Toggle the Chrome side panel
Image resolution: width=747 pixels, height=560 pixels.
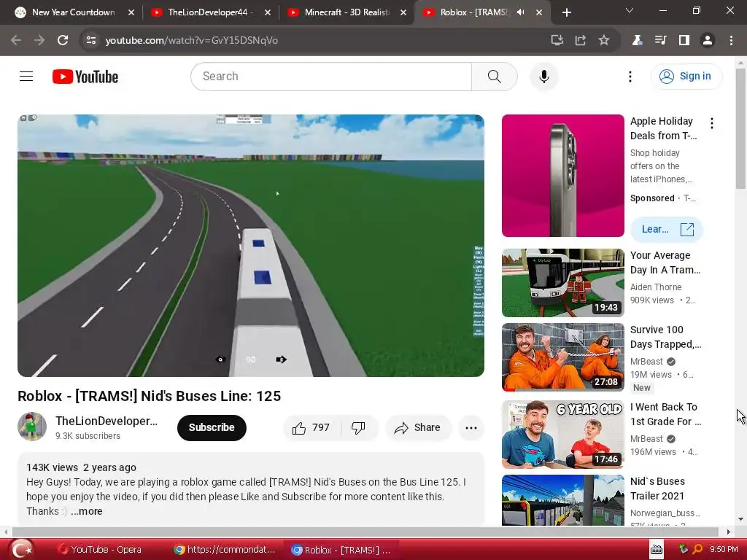coord(684,40)
